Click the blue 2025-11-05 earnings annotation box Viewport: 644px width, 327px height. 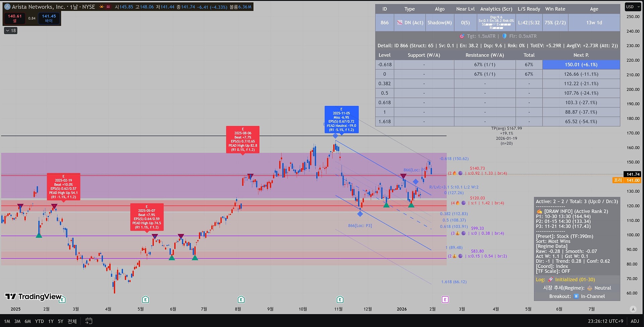341,119
